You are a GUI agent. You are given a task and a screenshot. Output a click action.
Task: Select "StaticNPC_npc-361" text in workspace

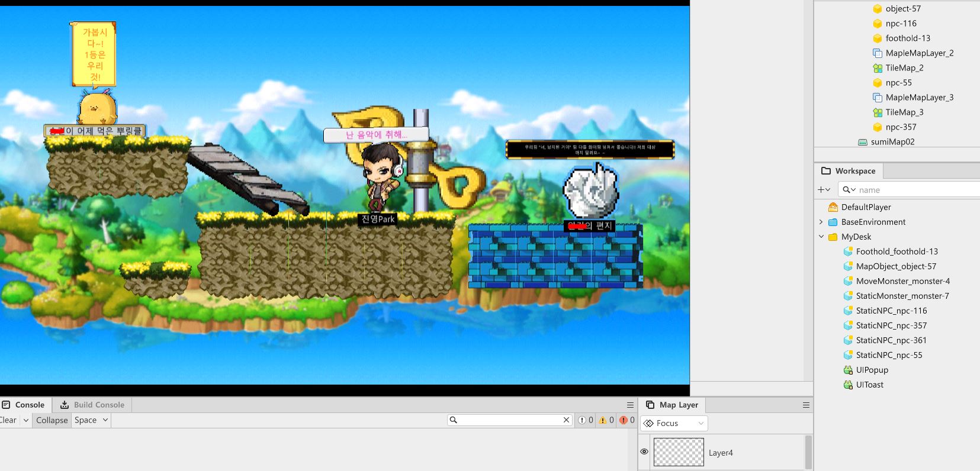click(x=891, y=340)
